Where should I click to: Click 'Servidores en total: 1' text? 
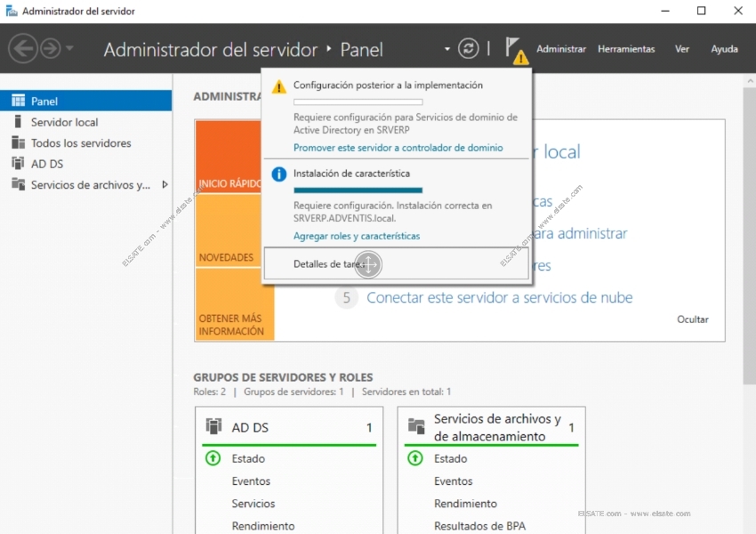click(x=406, y=392)
